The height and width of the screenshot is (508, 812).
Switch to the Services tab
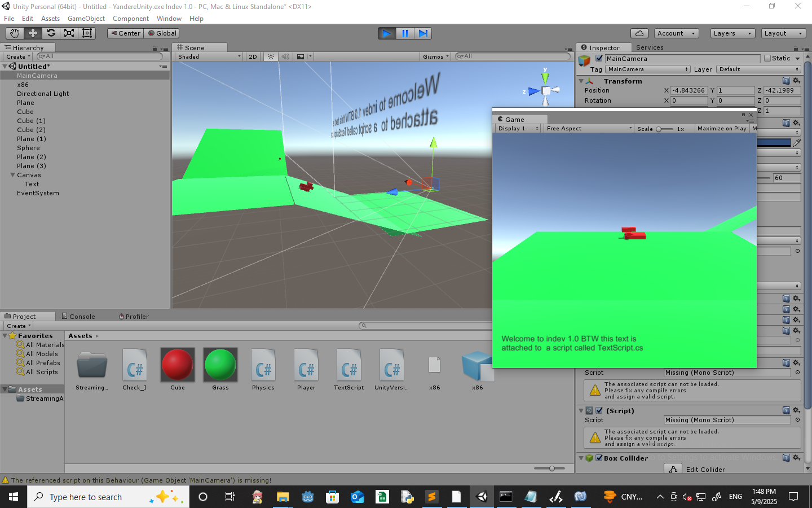[x=650, y=47]
